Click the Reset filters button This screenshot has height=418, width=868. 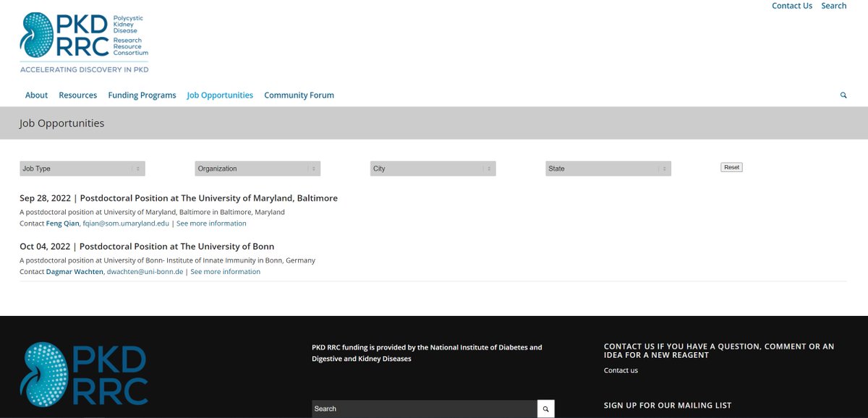coord(731,166)
